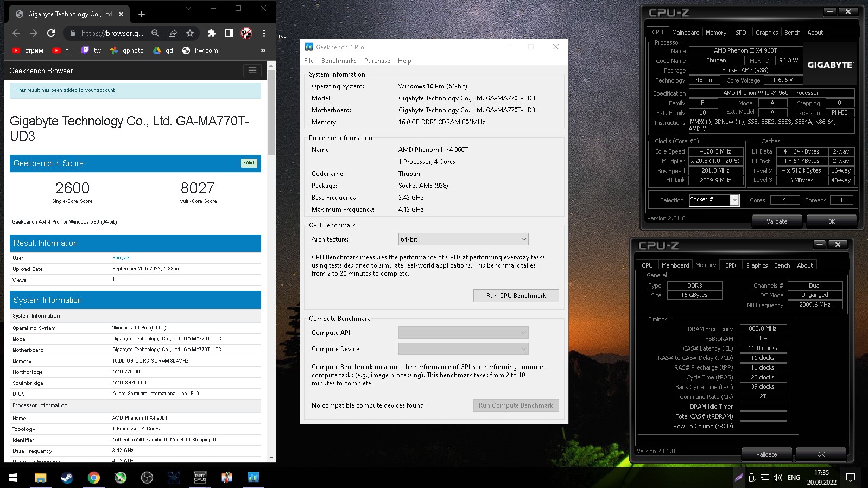The width and height of the screenshot is (868, 488).
Task: Click Validate in lower CPU-Z memory window
Action: coord(766,454)
